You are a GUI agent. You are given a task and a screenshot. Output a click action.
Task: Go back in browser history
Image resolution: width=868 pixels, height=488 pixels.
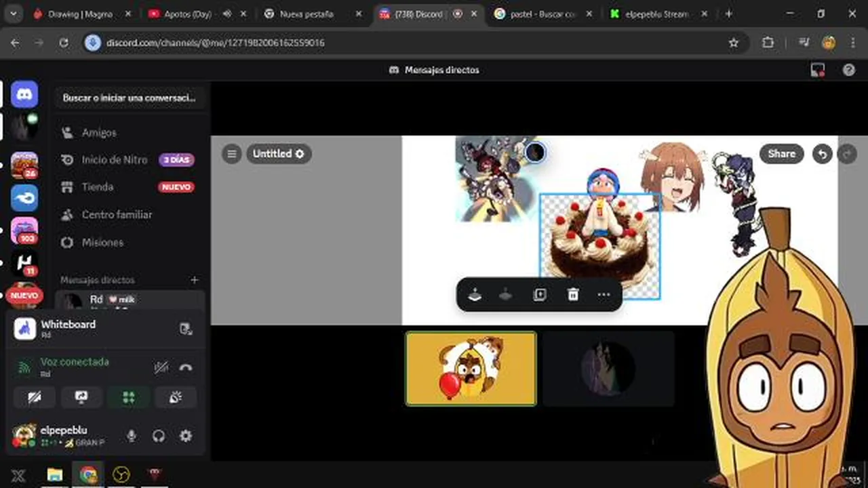coord(15,43)
